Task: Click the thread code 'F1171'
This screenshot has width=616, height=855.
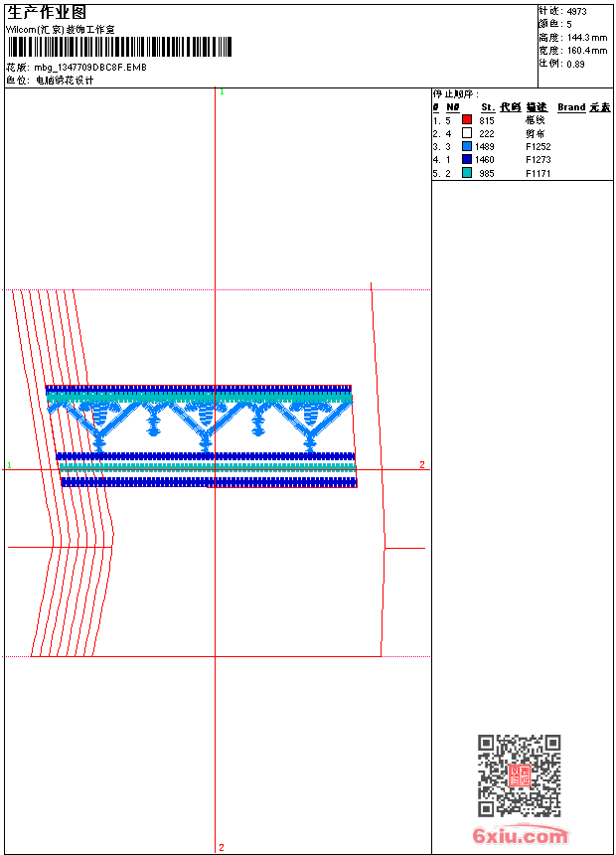Action: tap(539, 174)
